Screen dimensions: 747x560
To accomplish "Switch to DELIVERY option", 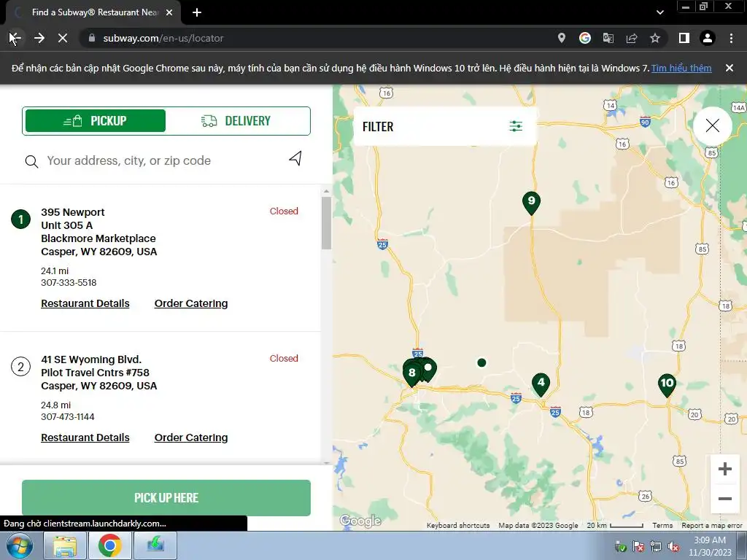I will pos(237,121).
